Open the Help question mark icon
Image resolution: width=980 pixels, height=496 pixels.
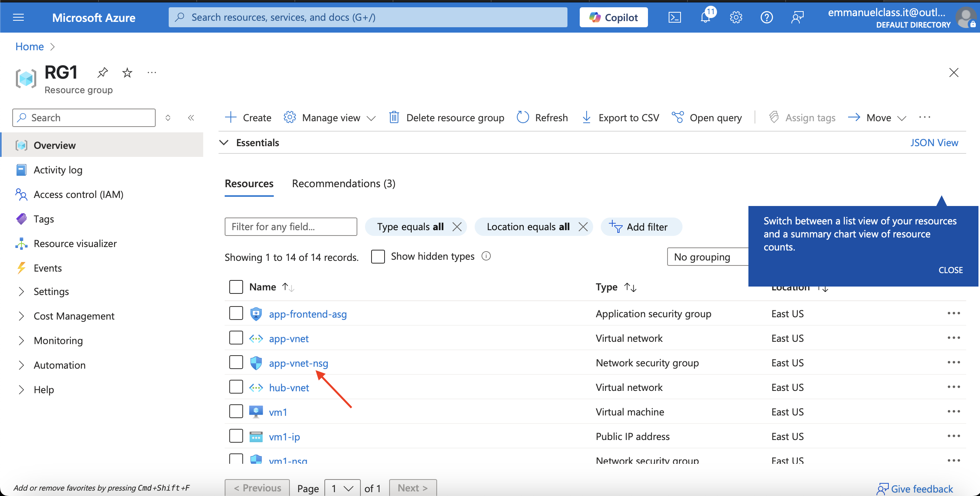tap(766, 17)
